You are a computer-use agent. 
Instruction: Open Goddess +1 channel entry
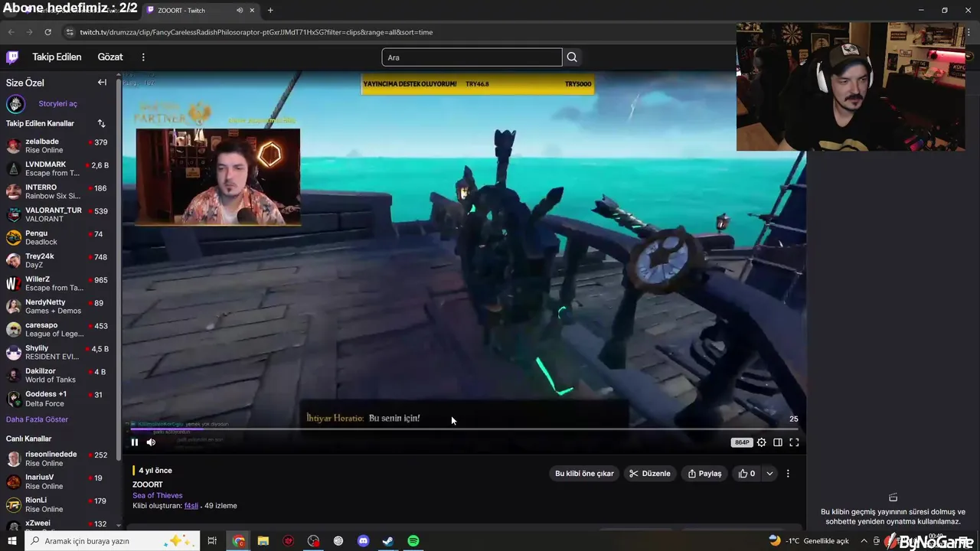tap(58, 398)
